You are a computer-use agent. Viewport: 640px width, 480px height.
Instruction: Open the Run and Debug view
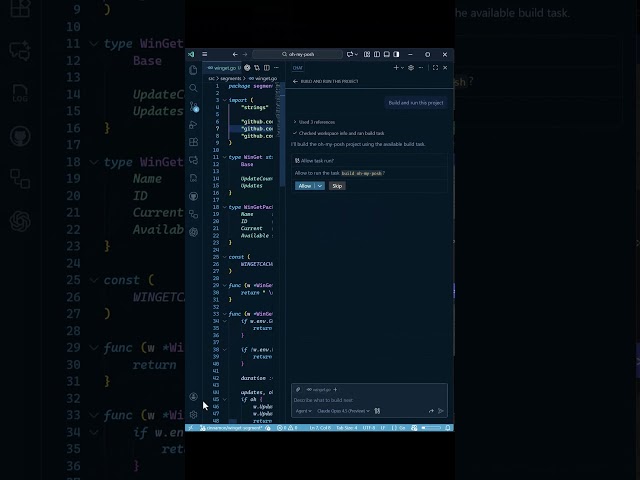pyautogui.click(x=193, y=124)
